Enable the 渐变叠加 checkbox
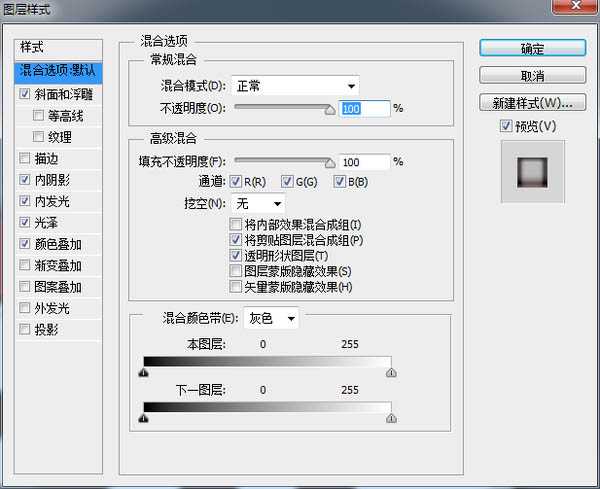600x489 pixels. point(24,265)
